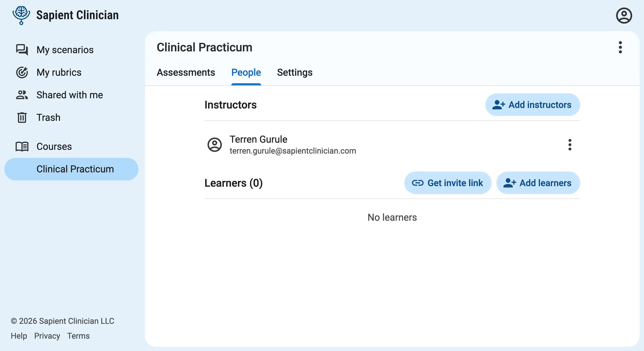Open the Clinical Practicum course options menu
This screenshot has width=644, height=351.
coord(620,47)
